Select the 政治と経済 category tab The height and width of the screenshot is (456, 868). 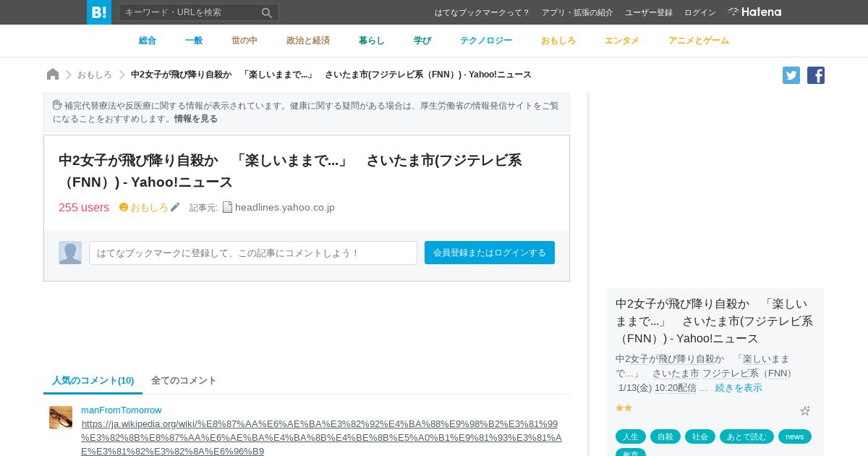pos(308,41)
